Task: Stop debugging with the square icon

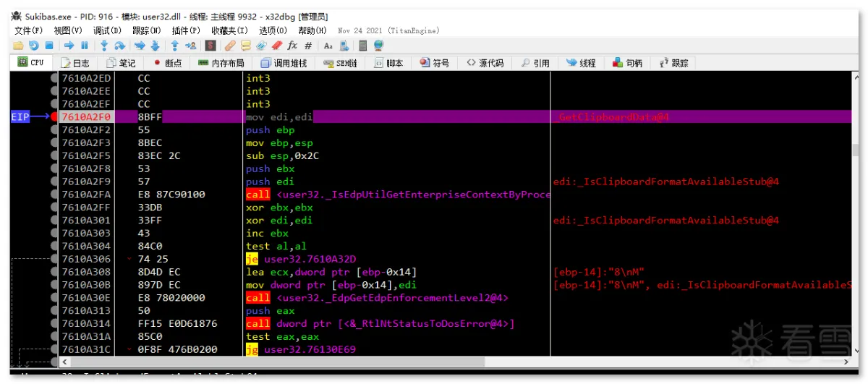Action: coord(48,46)
